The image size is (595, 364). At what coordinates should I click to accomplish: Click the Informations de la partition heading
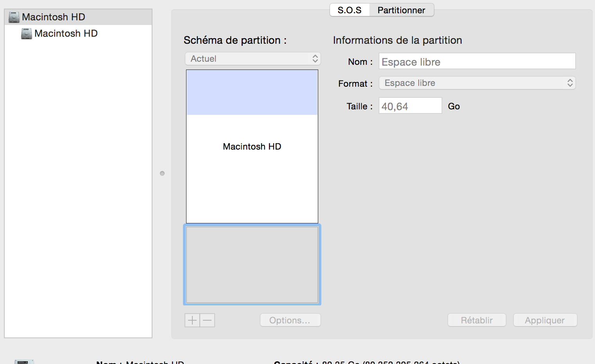click(x=398, y=40)
